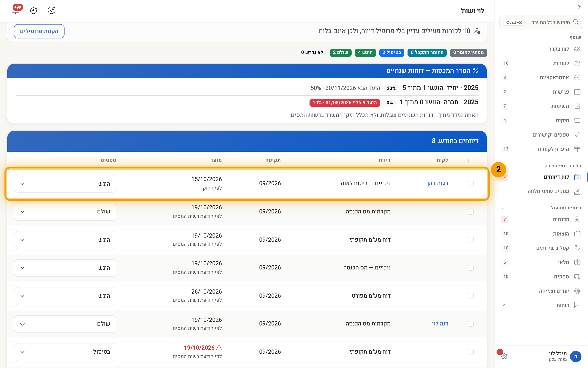
Task: Toggle dark mode moon icon
Action: tap(51, 10)
